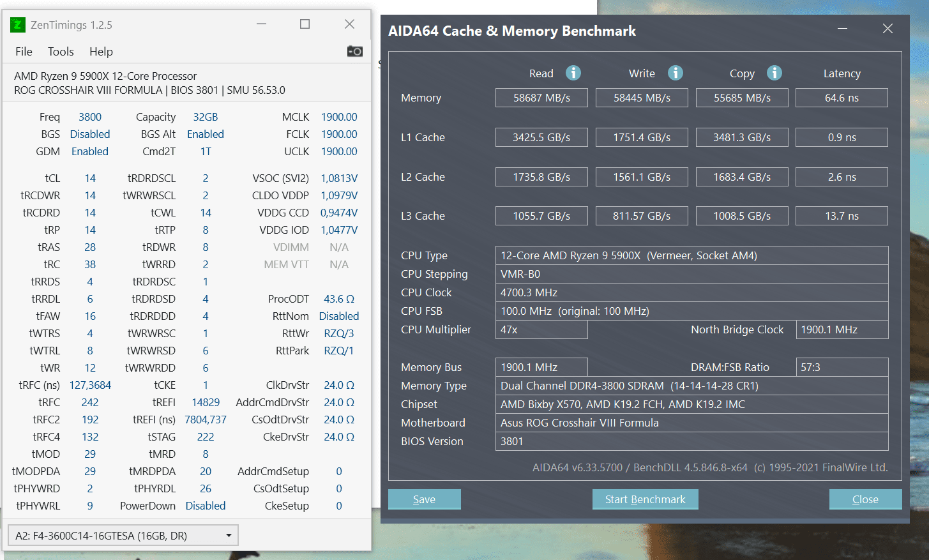Click the CPU Stepping field VMR-B0
Viewport: 929px width, 560px height.
691,274
